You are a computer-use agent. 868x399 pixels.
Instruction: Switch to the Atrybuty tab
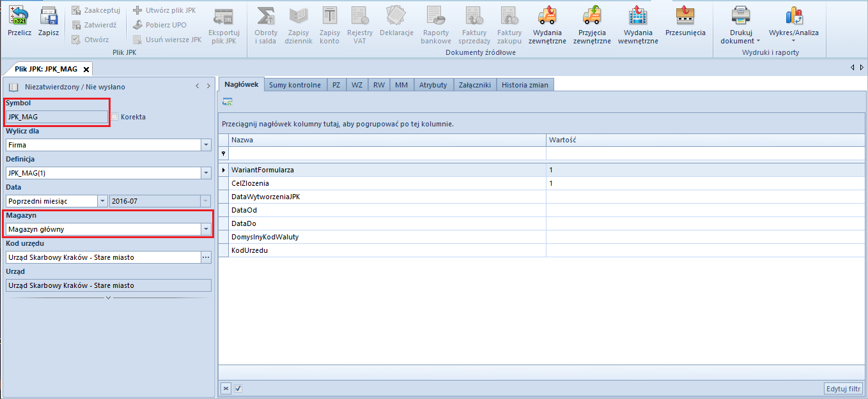tap(433, 84)
